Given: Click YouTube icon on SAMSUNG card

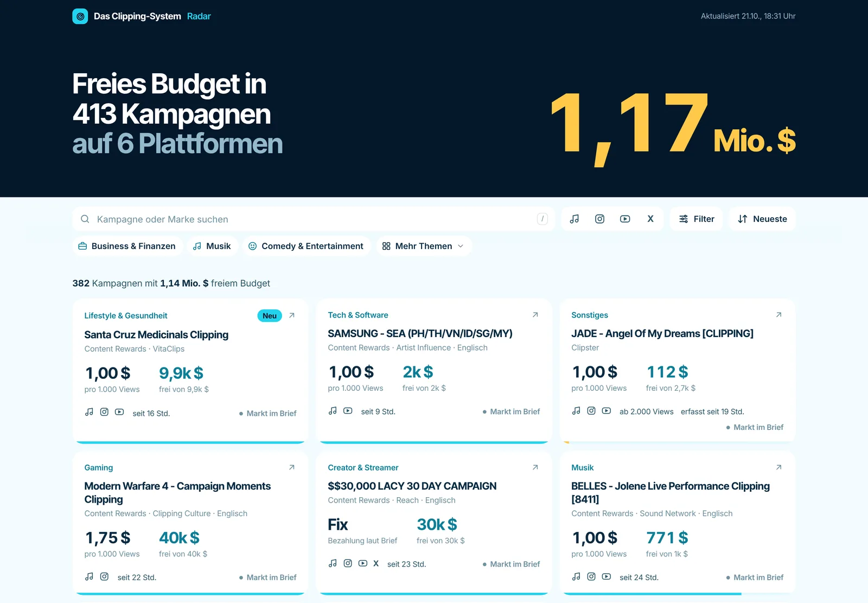Looking at the screenshot, I should [x=348, y=411].
